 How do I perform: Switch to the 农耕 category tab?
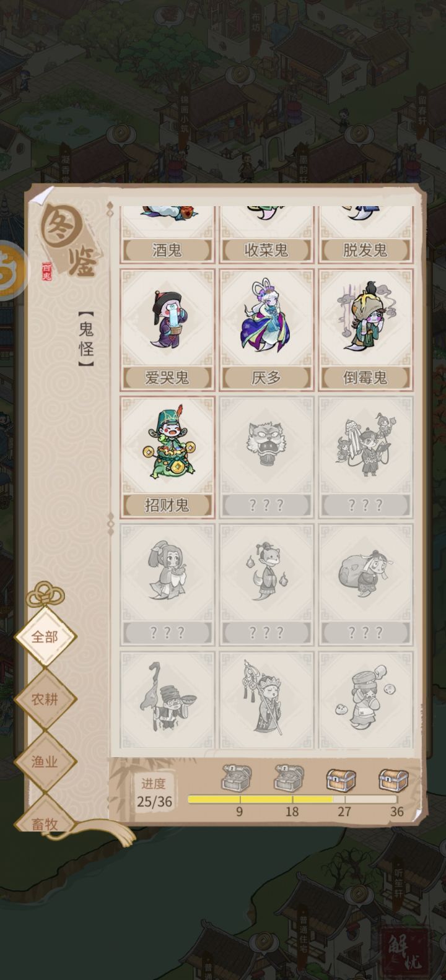[45, 699]
